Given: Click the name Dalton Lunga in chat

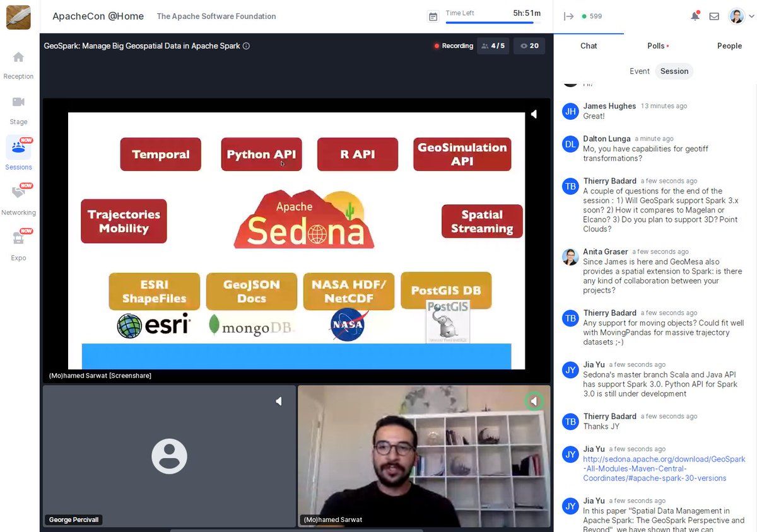Looking at the screenshot, I should (606, 139).
